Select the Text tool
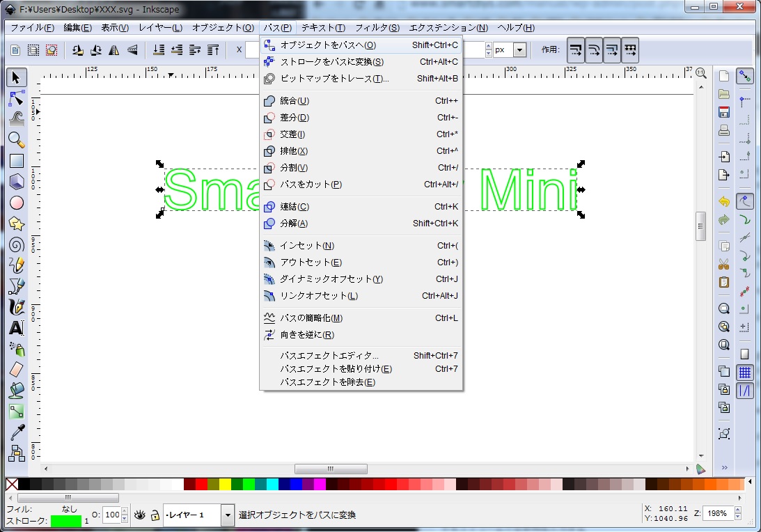Viewport: 761px width, 532px height. tap(17, 328)
